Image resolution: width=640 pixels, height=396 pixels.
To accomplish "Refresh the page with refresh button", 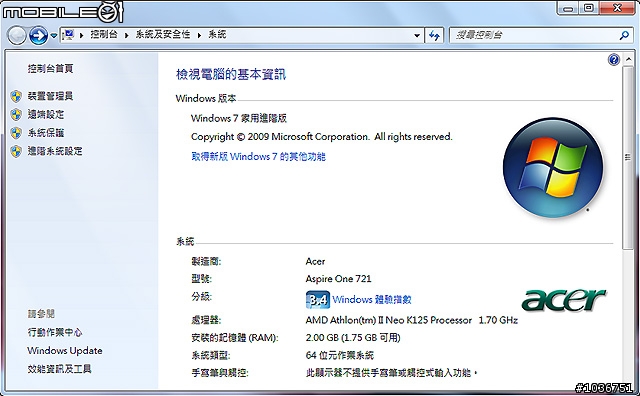I will [x=434, y=36].
